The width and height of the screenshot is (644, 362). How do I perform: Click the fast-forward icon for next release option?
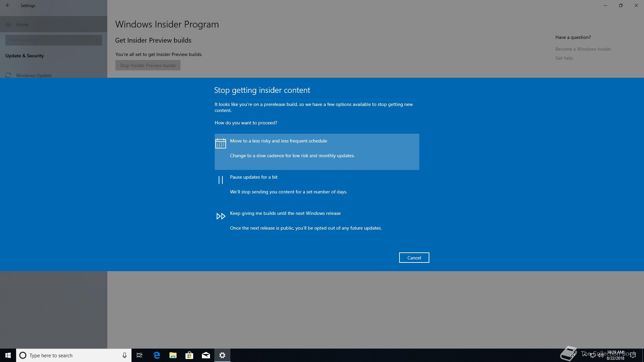pyautogui.click(x=221, y=216)
